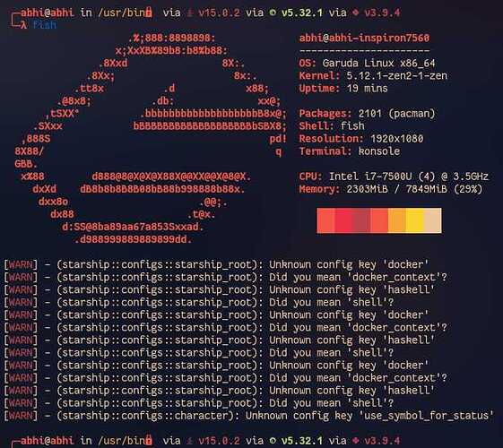Click the Perl version icon before v5.32.1
The width and height of the screenshot is (503, 448).
[x=273, y=13]
